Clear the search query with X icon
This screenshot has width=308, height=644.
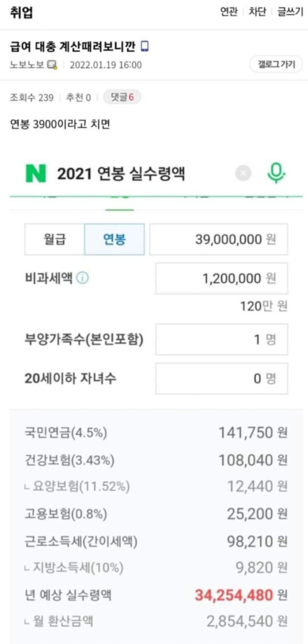tap(243, 173)
